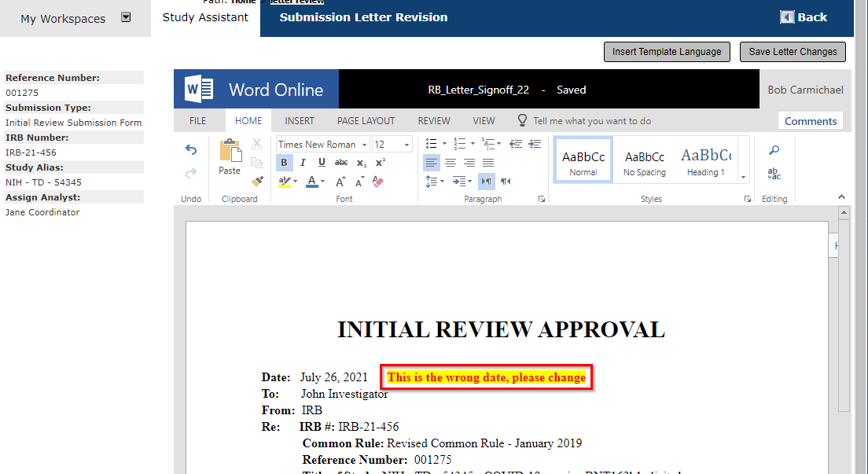This screenshot has width=868, height=474.
Task: Click the special indent icon
Action: [x=458, y=181]
